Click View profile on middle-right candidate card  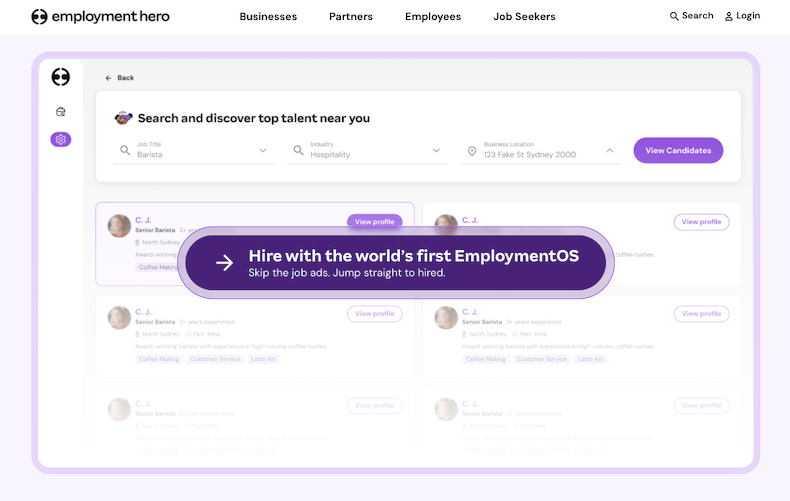pos(701,314)
